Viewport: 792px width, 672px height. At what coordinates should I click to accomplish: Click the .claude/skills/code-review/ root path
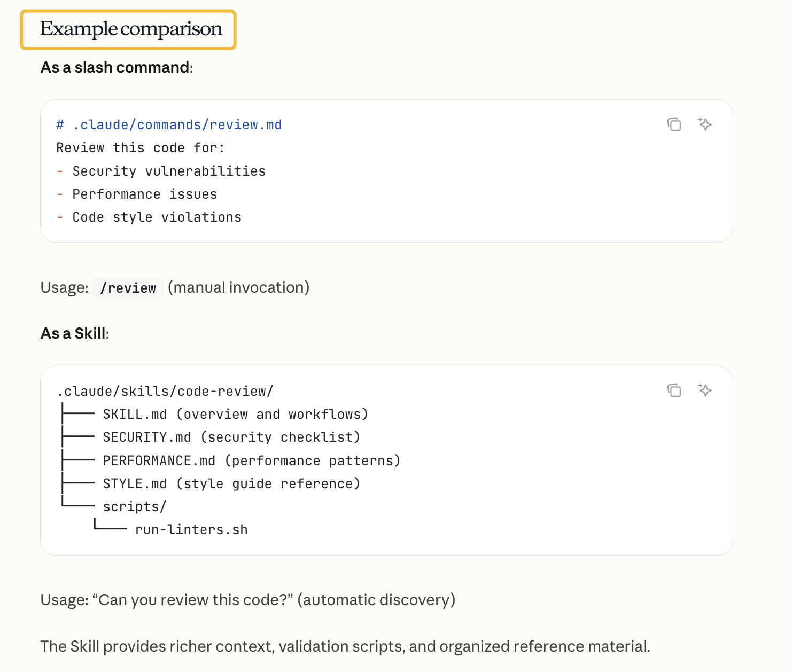pyautogui.click(x=165, y=392)
